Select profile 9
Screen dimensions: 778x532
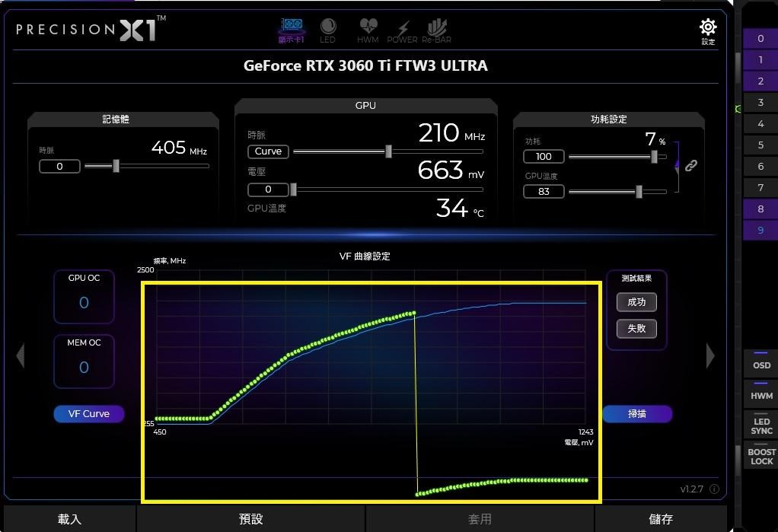coord(760,231)
